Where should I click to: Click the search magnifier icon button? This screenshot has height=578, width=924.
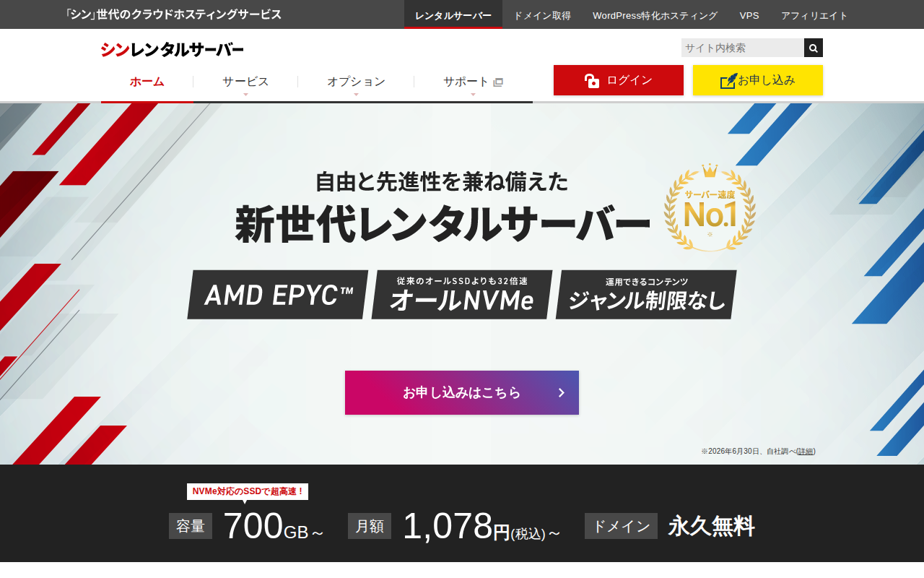click(814, 48)
